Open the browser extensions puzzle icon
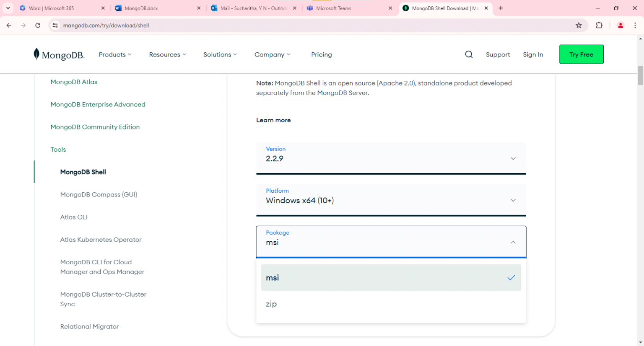 599,25
